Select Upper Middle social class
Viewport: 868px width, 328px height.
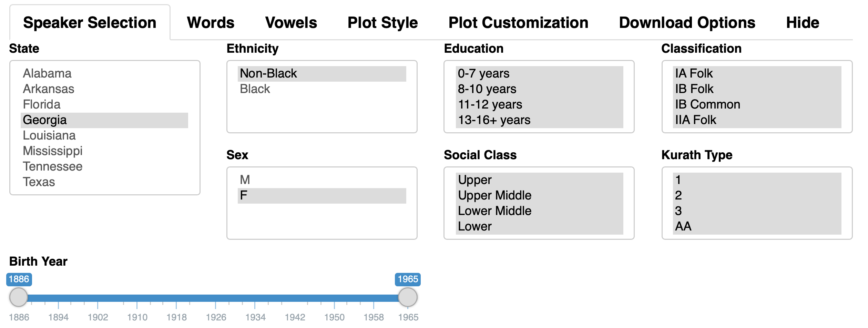click(539, 195)
